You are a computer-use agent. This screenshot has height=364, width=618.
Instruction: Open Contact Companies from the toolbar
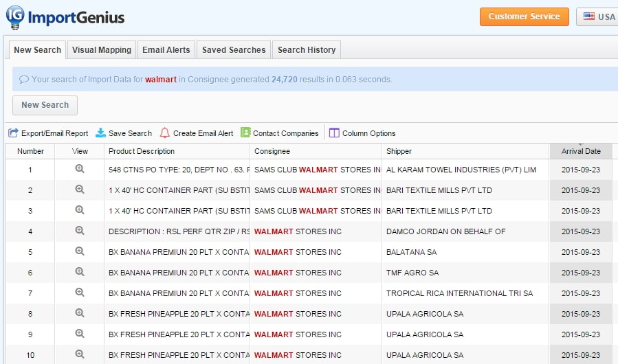[x=279, y=133]
